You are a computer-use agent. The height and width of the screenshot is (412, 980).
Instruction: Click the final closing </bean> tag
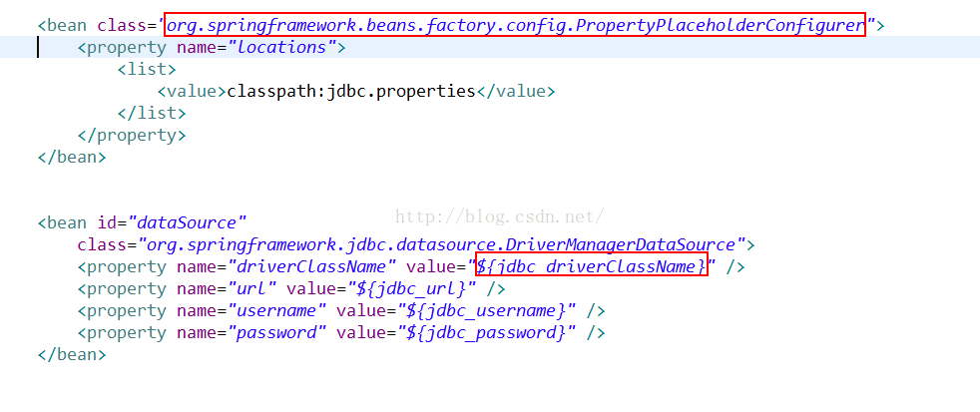click(x=72, y=354)
